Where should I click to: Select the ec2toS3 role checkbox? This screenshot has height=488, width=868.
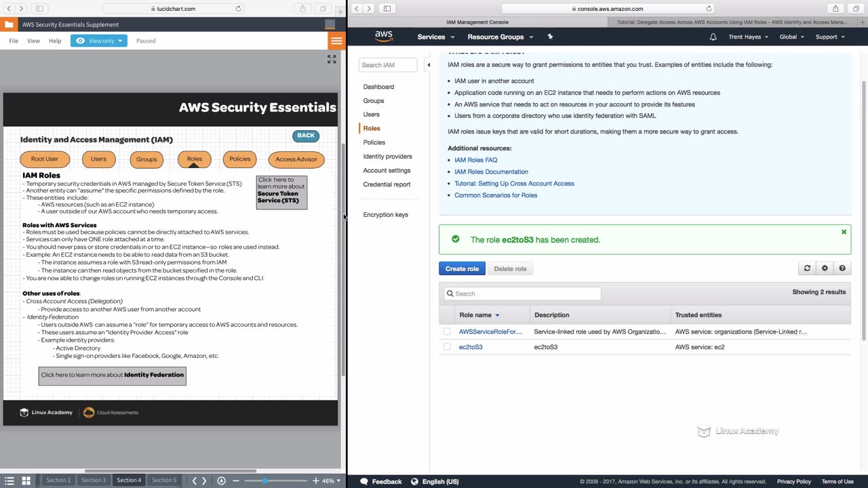click(447, 347)
